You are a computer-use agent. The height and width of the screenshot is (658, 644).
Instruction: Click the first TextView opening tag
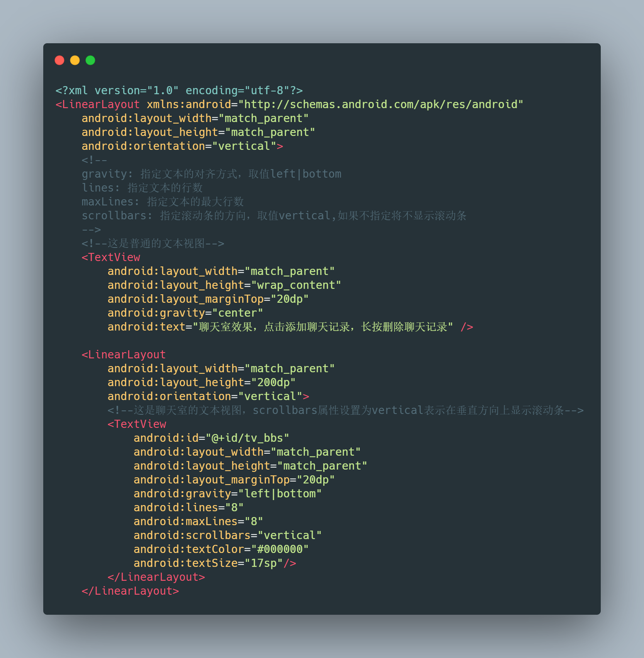point(111,257)
